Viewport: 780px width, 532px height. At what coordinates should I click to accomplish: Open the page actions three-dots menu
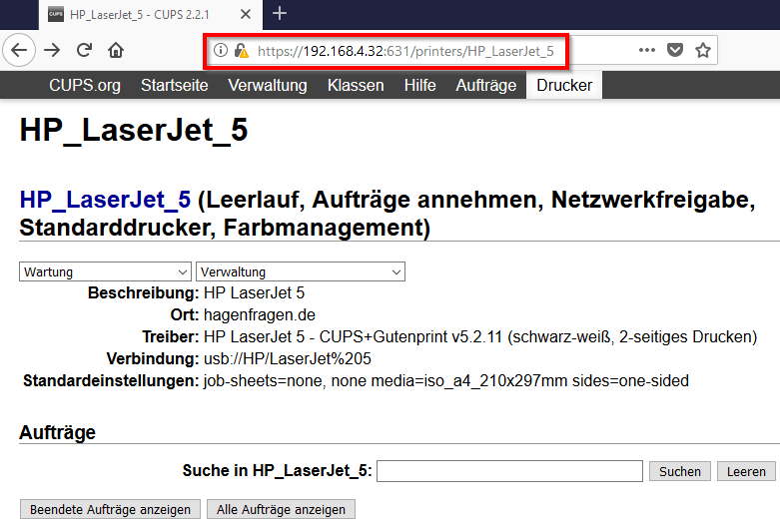point(647,50)
